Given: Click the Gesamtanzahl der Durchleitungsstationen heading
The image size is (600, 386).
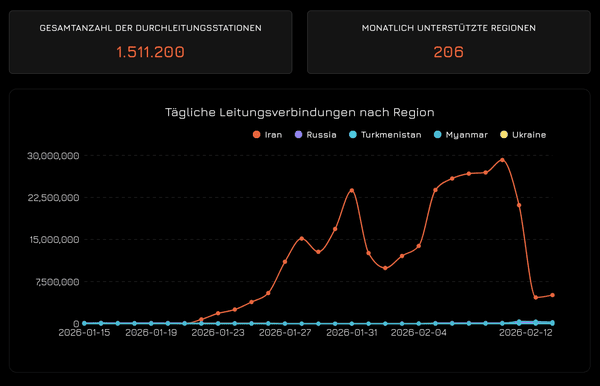Looking at the screenshot, I should 150,28.
